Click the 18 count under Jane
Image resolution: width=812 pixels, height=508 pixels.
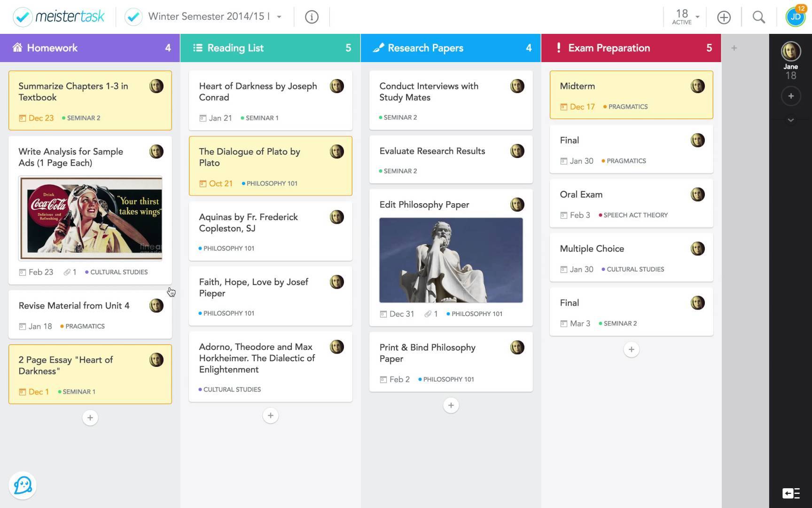click(791, 76)
